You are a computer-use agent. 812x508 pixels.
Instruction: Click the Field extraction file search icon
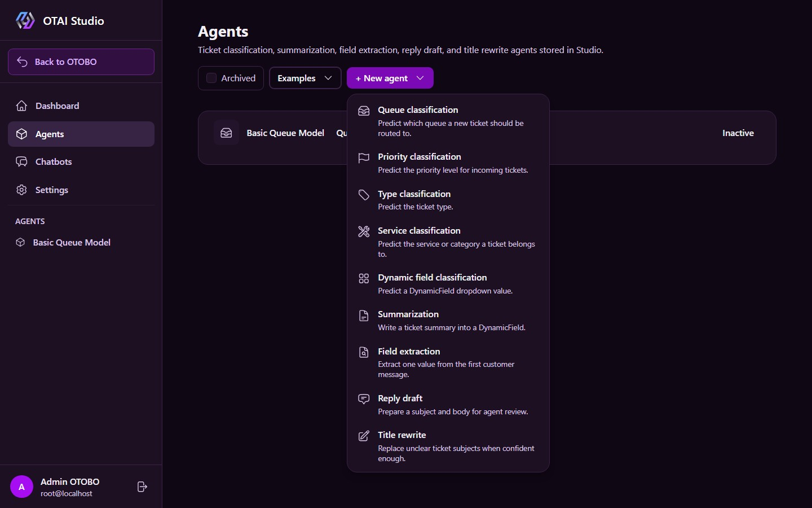tap(364, 352)
